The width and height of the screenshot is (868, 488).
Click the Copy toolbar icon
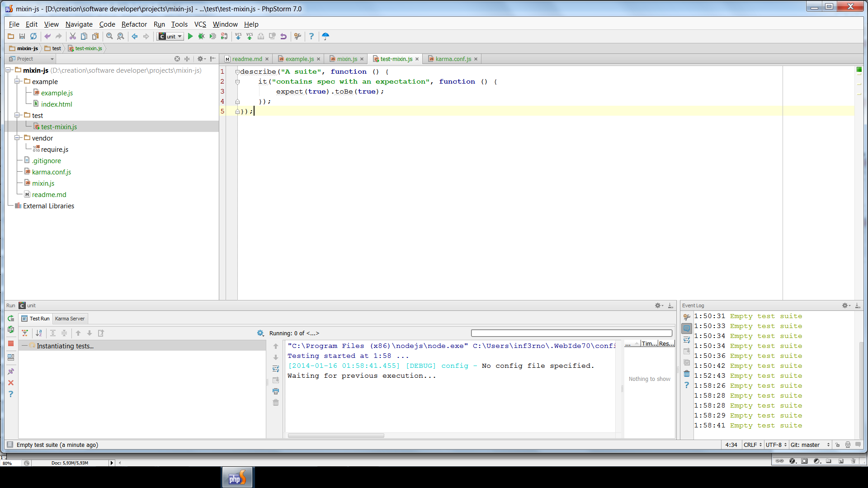tap(84, 36)
